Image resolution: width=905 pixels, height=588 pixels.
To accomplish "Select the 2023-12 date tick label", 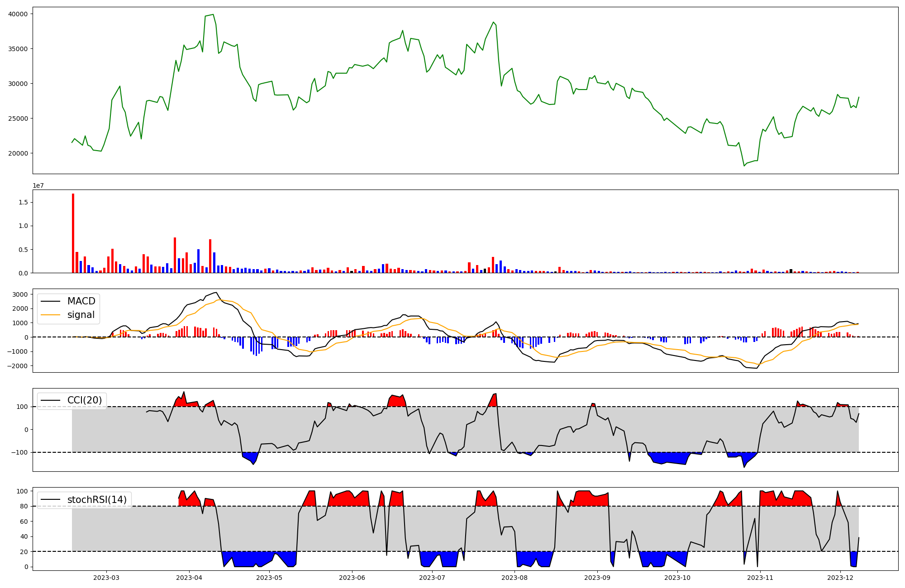I will pos(840,578).
